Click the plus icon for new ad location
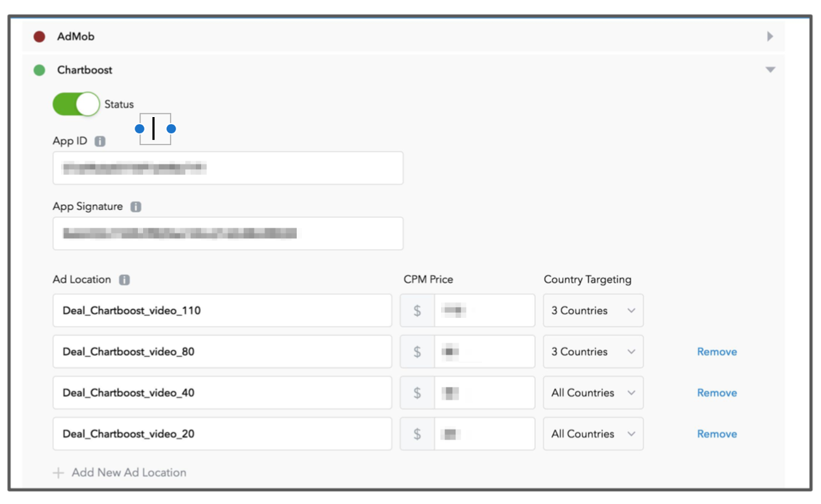Screen dimensions: 821x504 [x=59, y=473]
